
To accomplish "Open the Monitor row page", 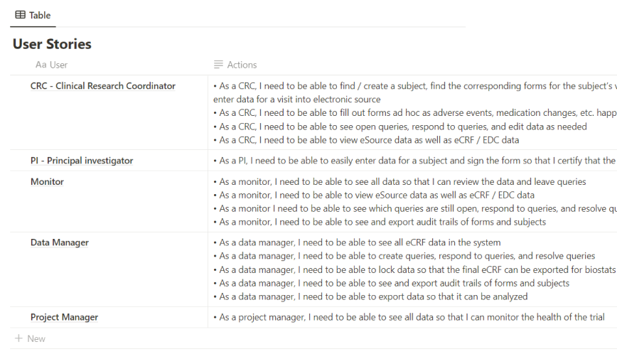I will click(x=47, y=182).
